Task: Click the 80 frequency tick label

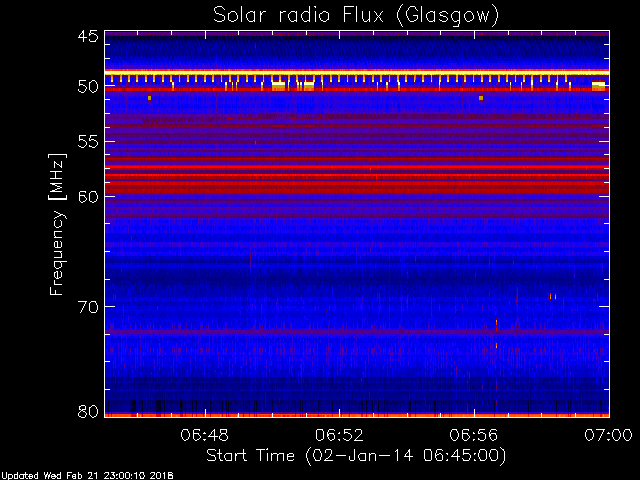Action: click(x=88, y=411)
